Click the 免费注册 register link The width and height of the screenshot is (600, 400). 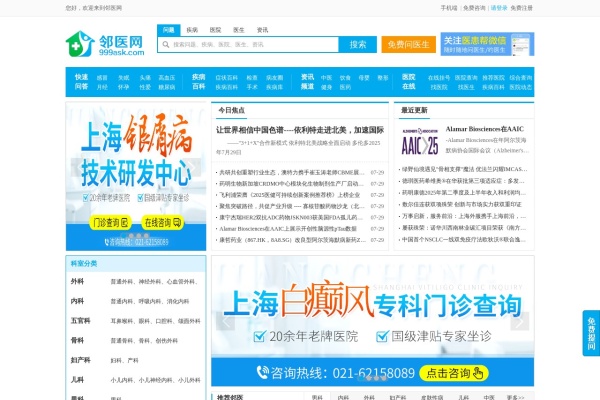[522, 8]
